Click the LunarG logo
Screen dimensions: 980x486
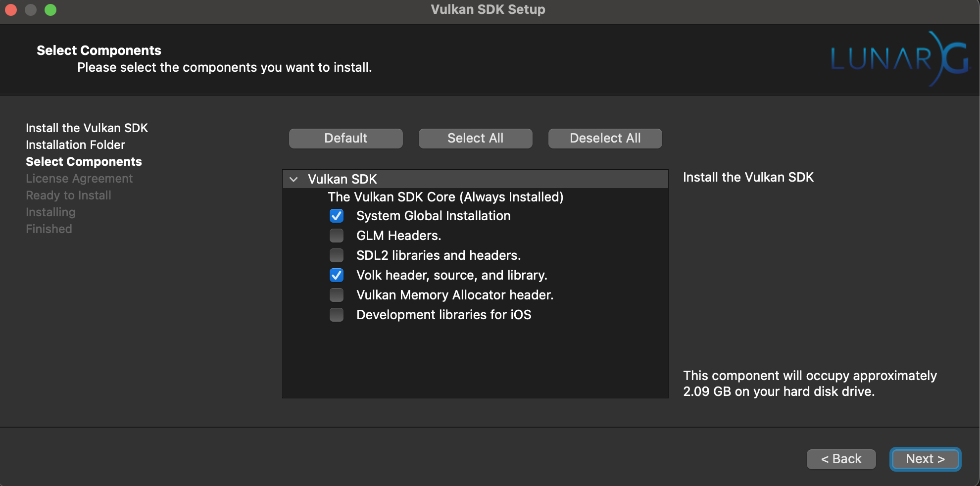899,59
